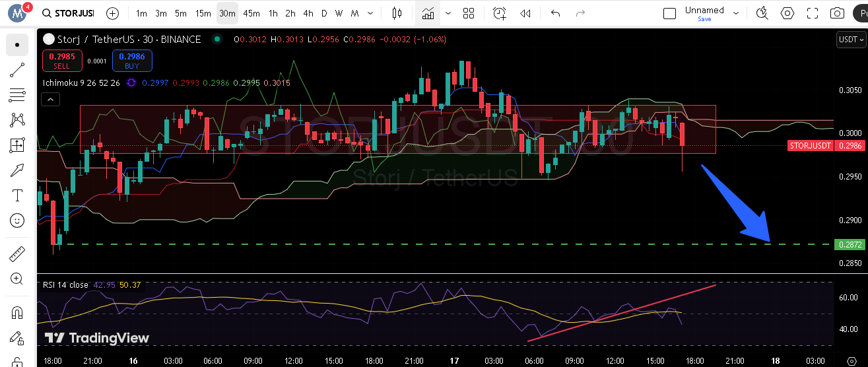Switch to the 5m timeframe
Image resolution: width=868 pixels, height=367 pixels.
(181, 13)
